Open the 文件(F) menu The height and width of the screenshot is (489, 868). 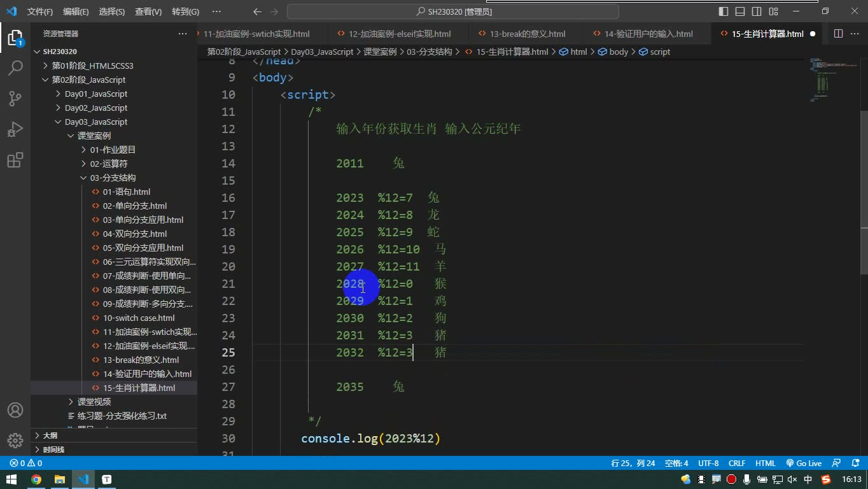[x=40, y=11]
